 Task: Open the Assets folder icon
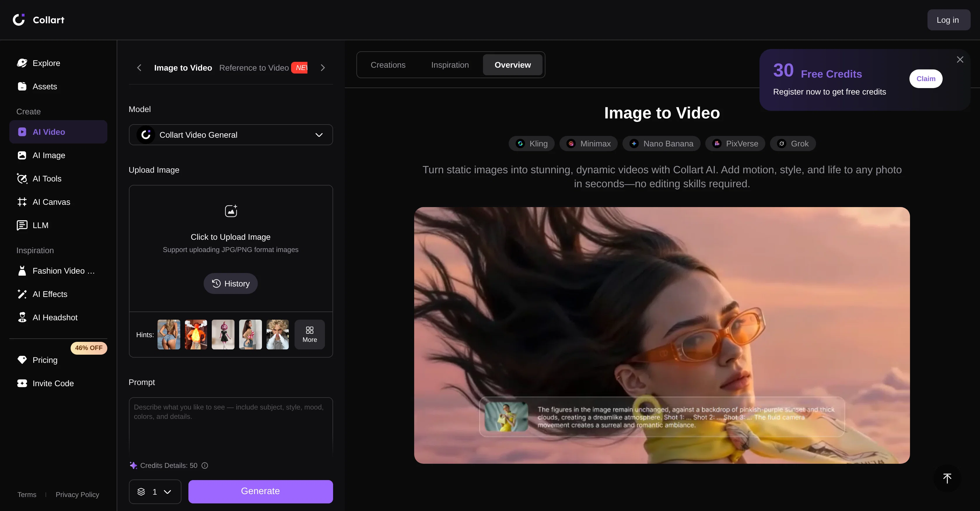[22, 86]
